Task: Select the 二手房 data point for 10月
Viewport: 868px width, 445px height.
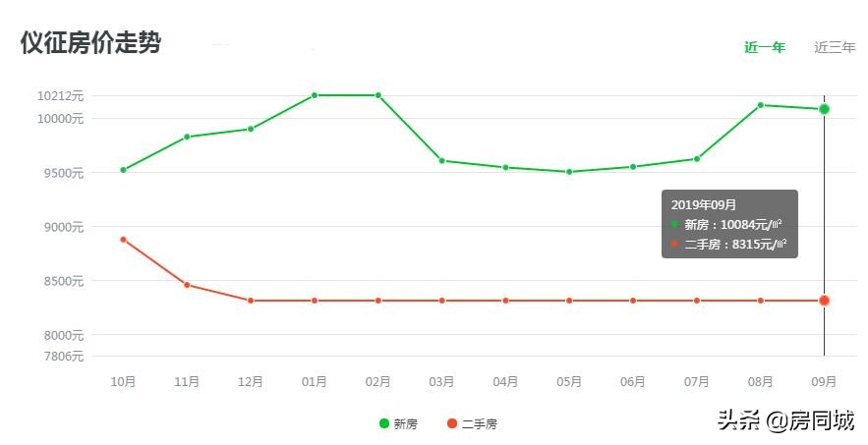Action: pos(123,240)
